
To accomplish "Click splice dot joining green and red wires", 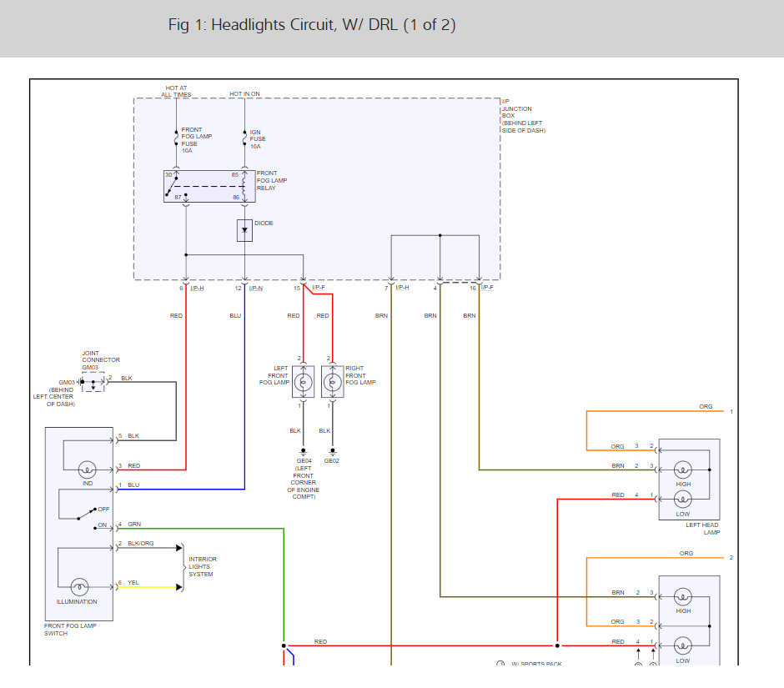I will (x=284, y=645).
